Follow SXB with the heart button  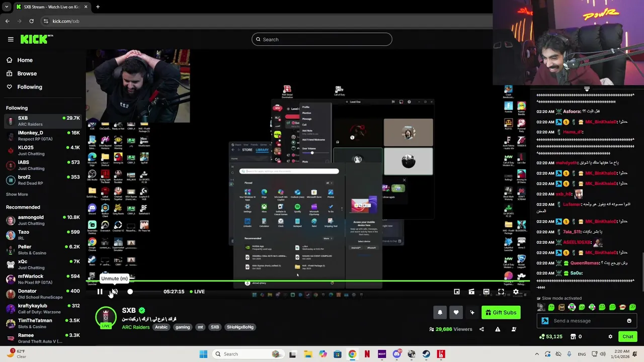click(x=456, y=313)
